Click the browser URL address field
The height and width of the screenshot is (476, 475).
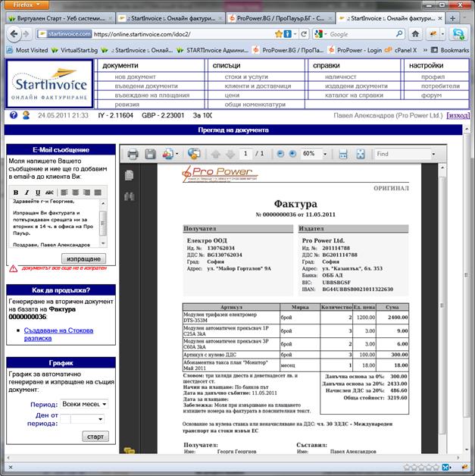[x=183, y=34]
